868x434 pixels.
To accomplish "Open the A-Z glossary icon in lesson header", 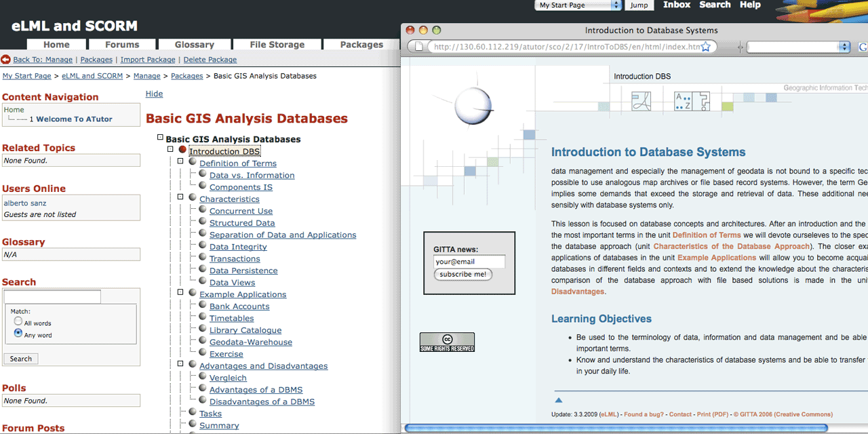I will tap(682, 101).
